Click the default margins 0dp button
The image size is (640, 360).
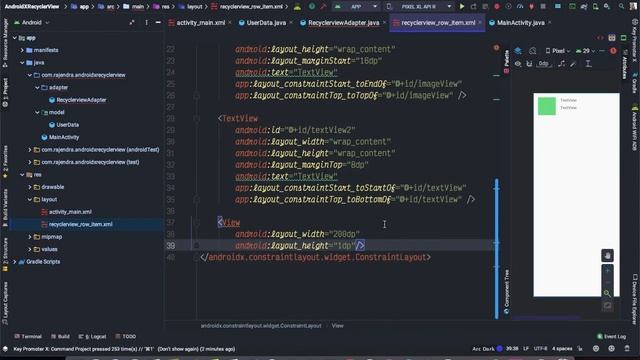(x=543, y=64)
